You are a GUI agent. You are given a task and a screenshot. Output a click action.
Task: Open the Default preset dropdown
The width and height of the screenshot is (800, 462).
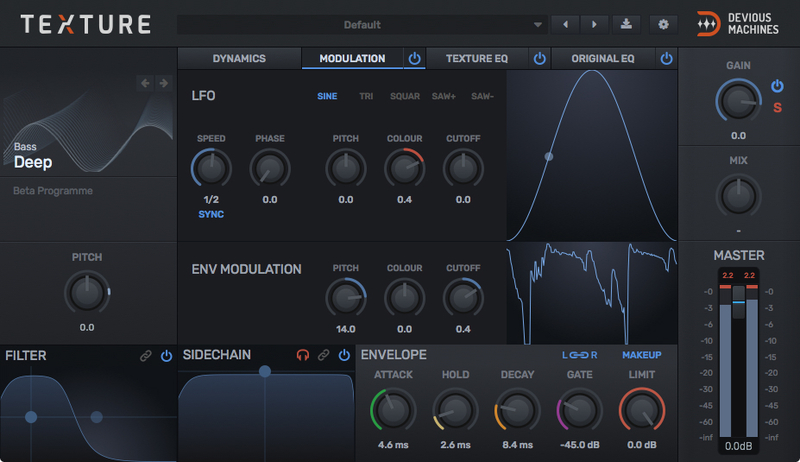coord(362,24)
